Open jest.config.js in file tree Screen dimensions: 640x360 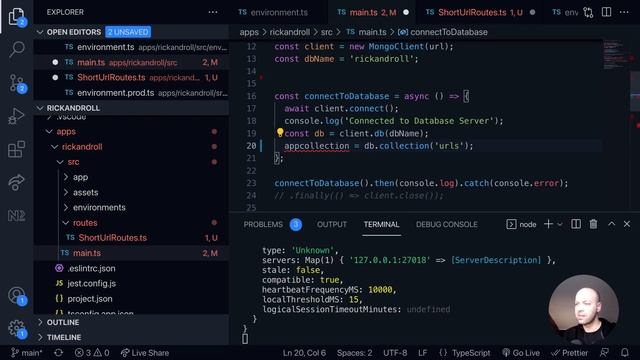pyautogui.click(x=131, y=283)
